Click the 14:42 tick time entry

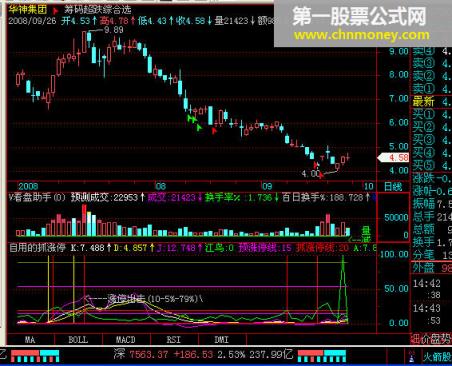click(x=426, y=284)
